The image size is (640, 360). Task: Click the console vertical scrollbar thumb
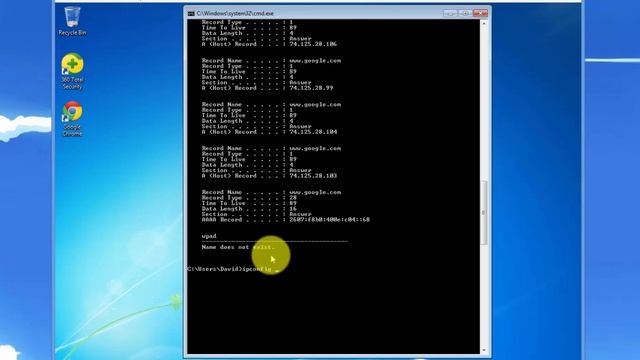click(x=484, y=212)
